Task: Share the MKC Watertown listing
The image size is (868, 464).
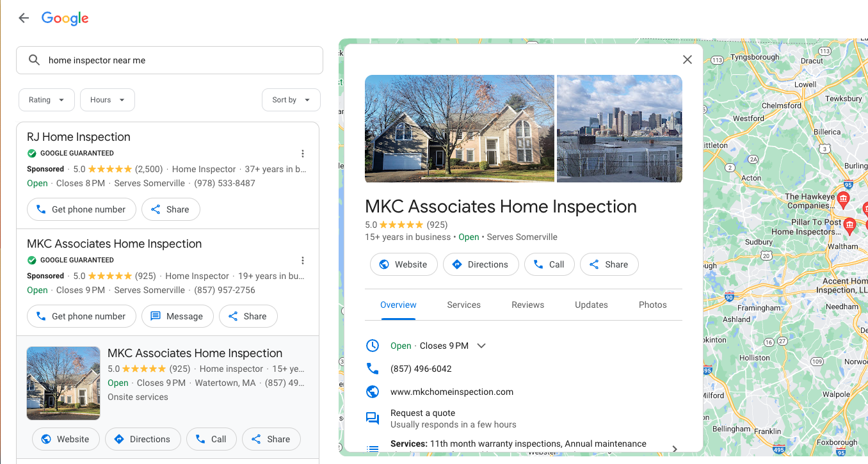Action: click(271, 439)
